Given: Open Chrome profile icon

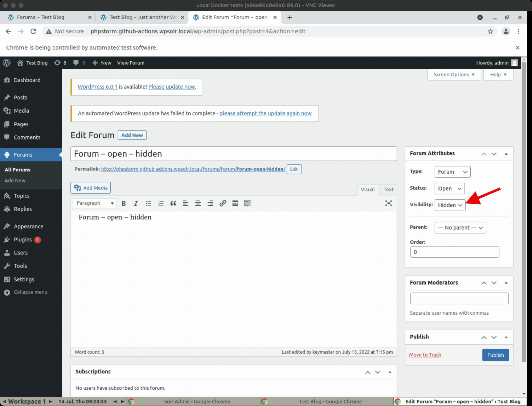Looking at the screenshot, I should coord(506,32).
